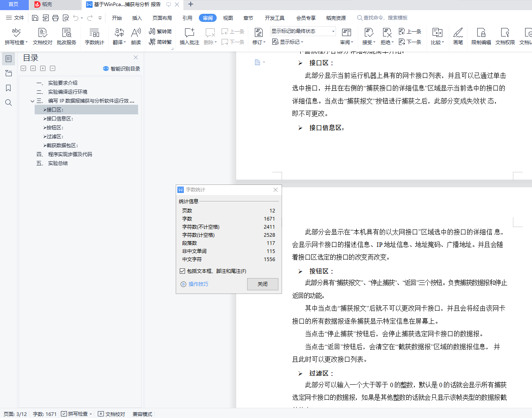Select the 画笔 pen tool
Screen dimensions: 532x418
[x=458, y=36]
